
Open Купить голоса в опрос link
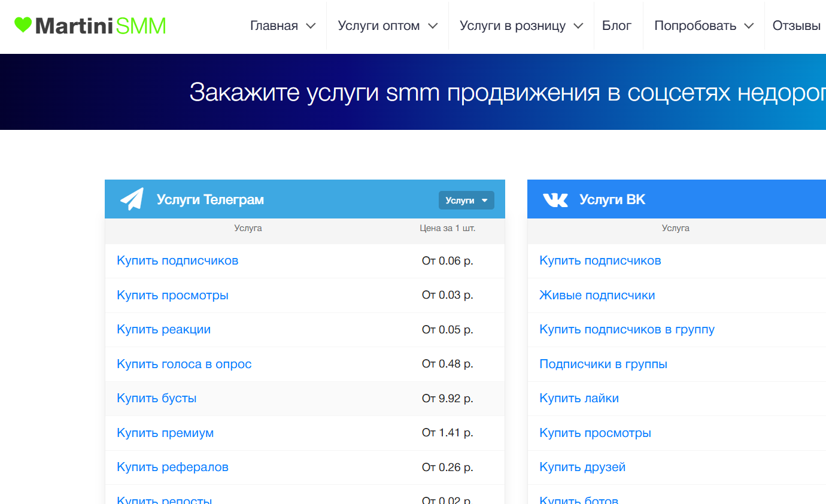[184, 364]
